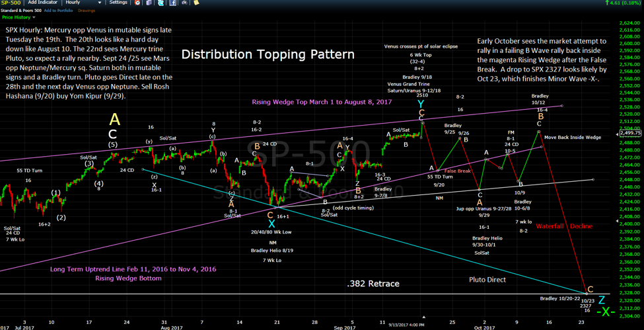Click the Drawings link
The height and width of the screenshot is (330, 644).
coord(87,11)
